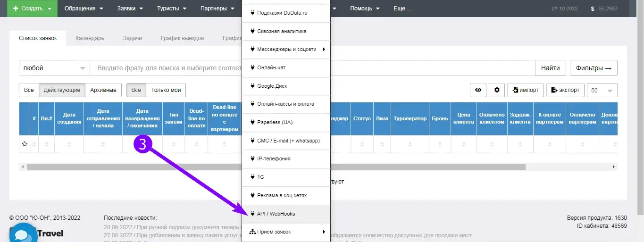This screenshot has height=242, width=644.
Task: Sort by Задолж. клиента column
Action: [520, 118]
